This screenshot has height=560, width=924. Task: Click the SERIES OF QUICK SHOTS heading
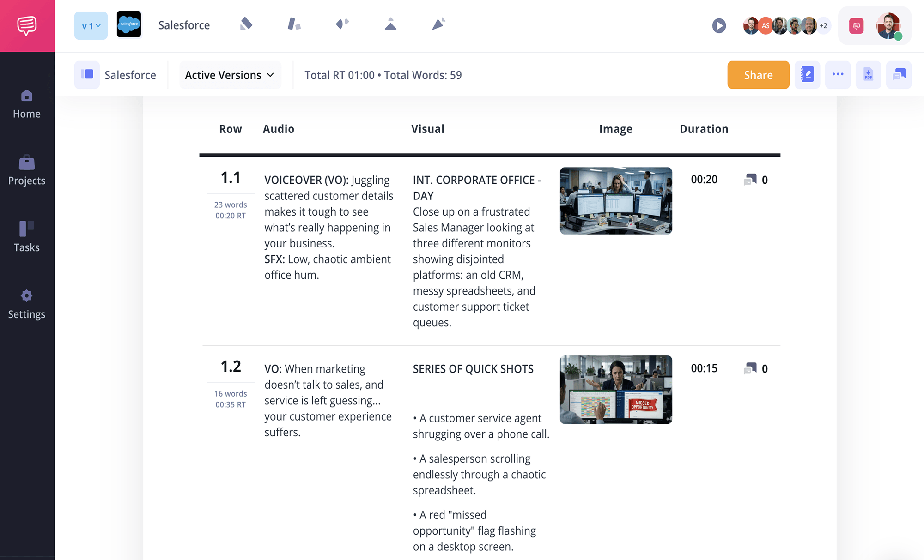[473, 369]
